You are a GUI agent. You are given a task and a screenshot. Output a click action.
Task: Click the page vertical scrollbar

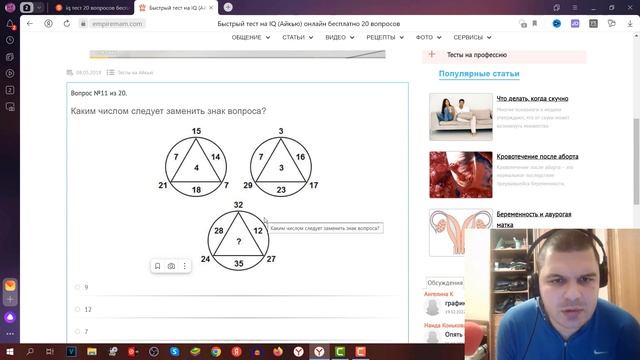(636, 162)
